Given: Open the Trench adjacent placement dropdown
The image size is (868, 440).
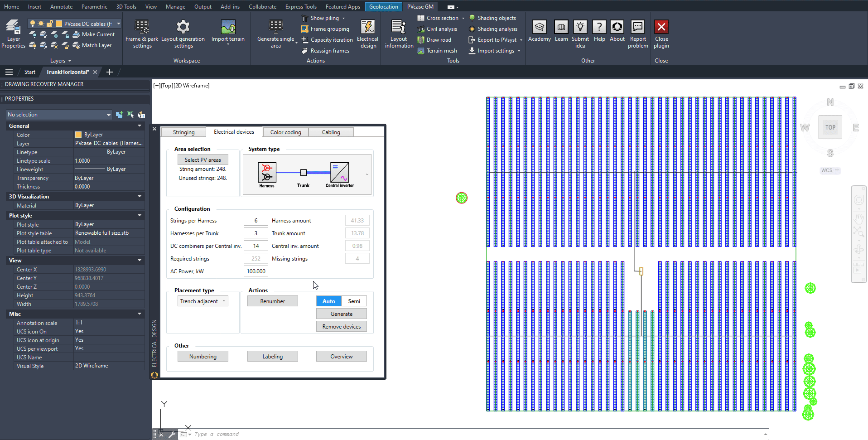Looking at the screenshot, I should (x=203, y=301).
